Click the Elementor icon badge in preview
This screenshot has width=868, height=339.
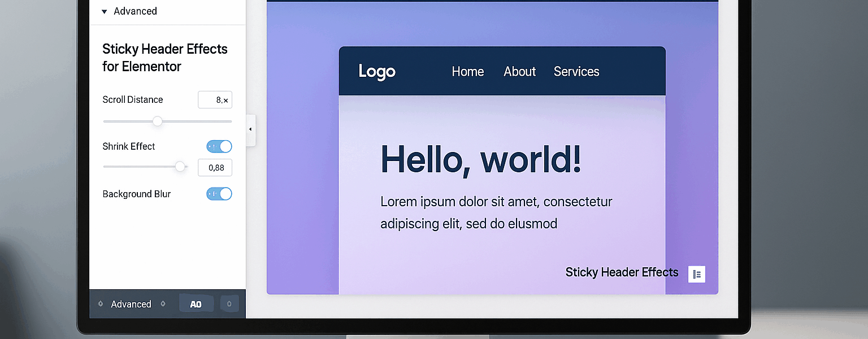pyautogui.click(x=697, y=274)
